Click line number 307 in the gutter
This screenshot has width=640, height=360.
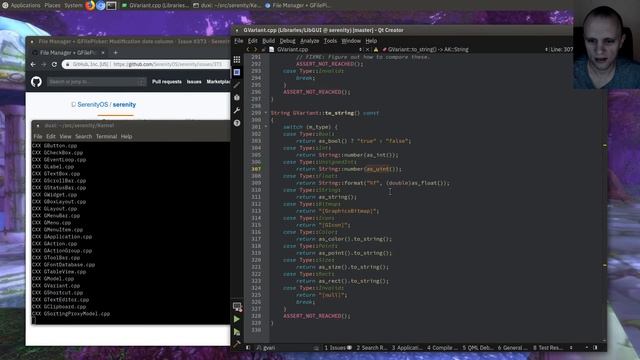256,169
